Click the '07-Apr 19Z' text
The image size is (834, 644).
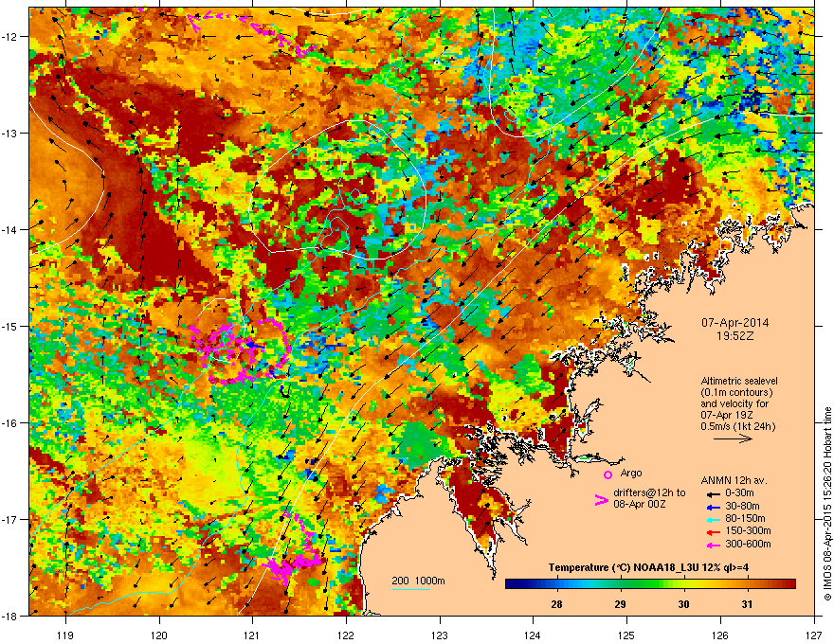(x=727, y=415)
